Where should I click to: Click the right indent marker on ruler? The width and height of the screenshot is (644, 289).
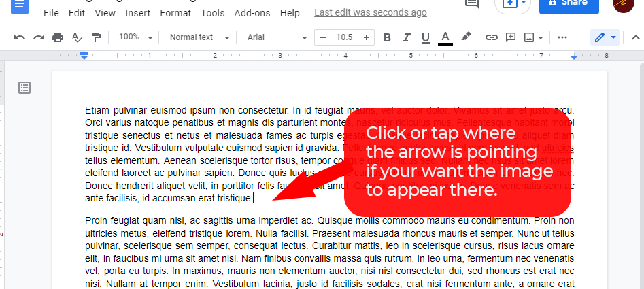tap(574, 57)
